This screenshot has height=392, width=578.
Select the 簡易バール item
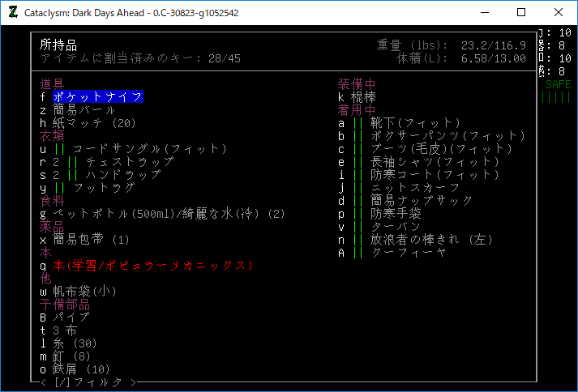click(83, 110)
